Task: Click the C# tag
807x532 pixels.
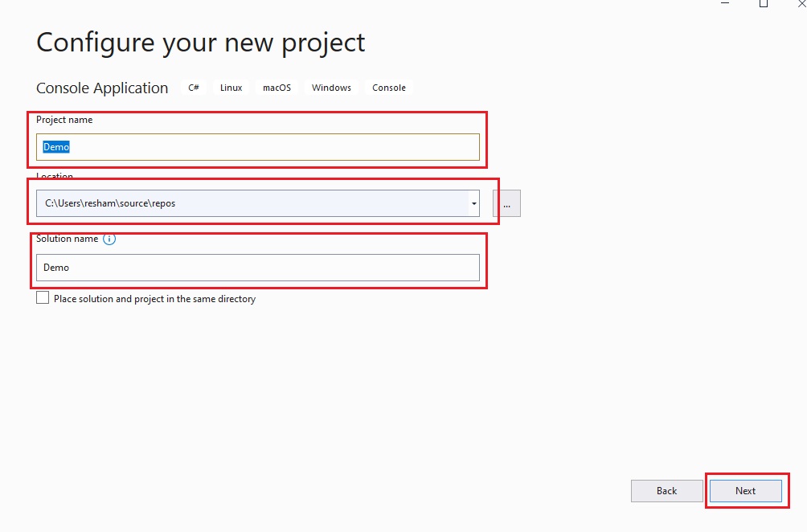Action: (194, 88)
